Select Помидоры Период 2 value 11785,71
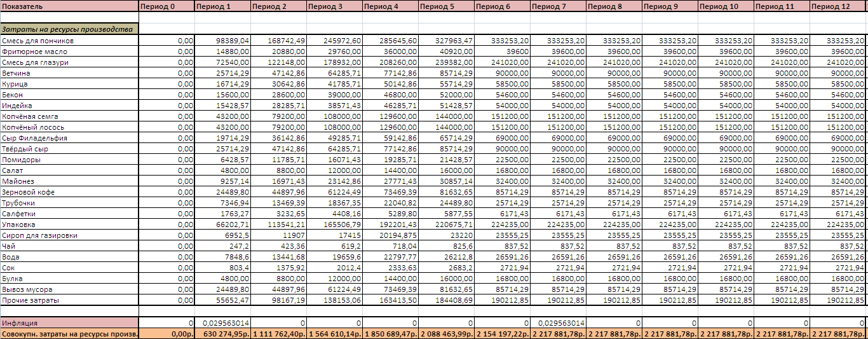The width and height of the screenshot is (868, 339). (x=278, y=160)
